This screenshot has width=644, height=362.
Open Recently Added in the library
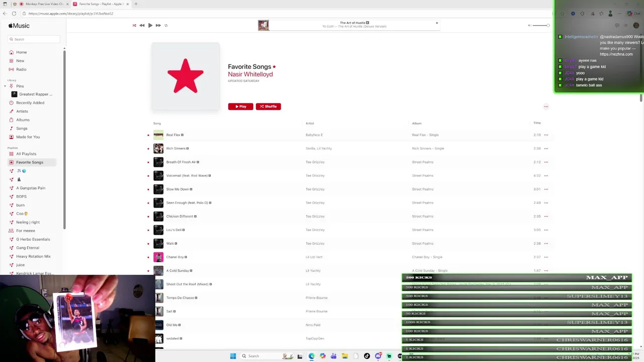click(x=30, y=103)
